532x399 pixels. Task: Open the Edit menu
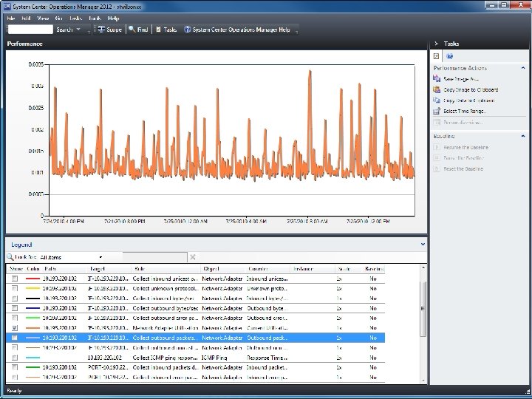tap(26, 18)
